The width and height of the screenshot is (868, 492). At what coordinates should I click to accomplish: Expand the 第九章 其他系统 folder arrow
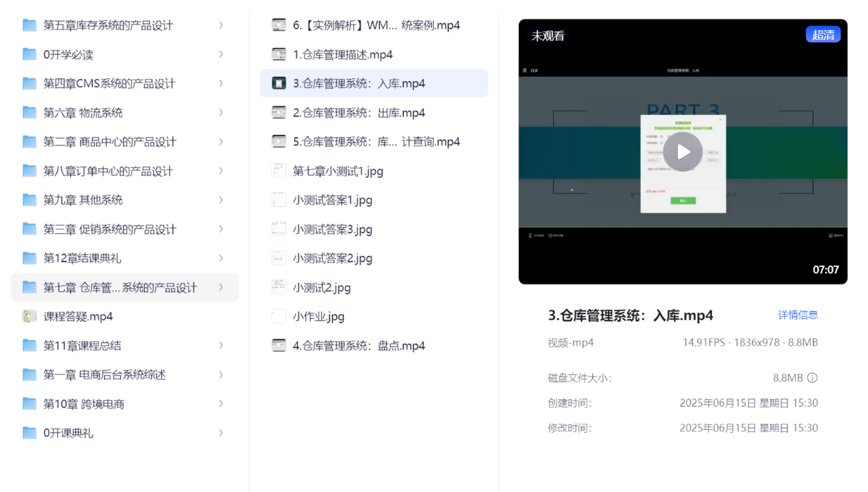[x=221, y=200]
